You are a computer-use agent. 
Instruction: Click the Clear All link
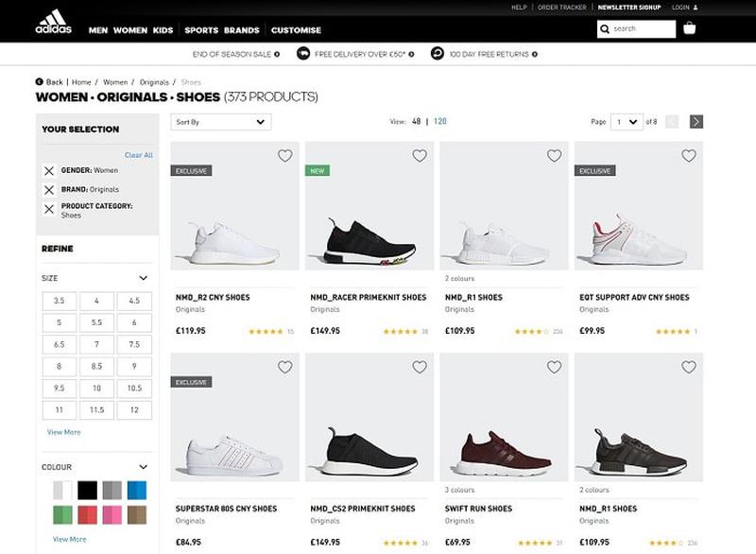[x=138, y=155]
